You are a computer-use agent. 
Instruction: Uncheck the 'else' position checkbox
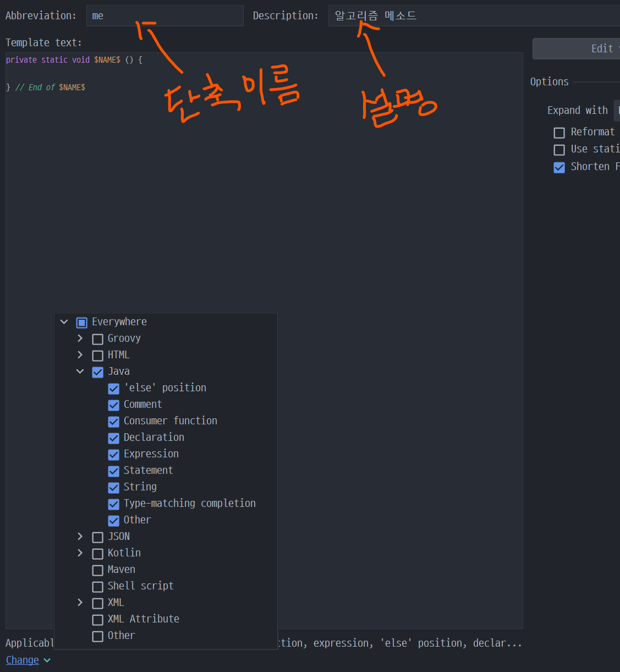(x=113, y=389)
